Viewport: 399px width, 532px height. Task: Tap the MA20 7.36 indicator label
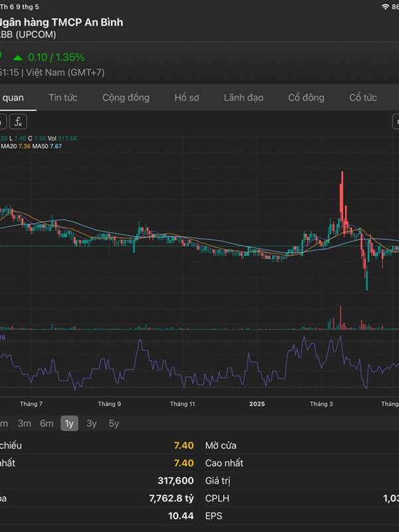[x=15, y=146]
